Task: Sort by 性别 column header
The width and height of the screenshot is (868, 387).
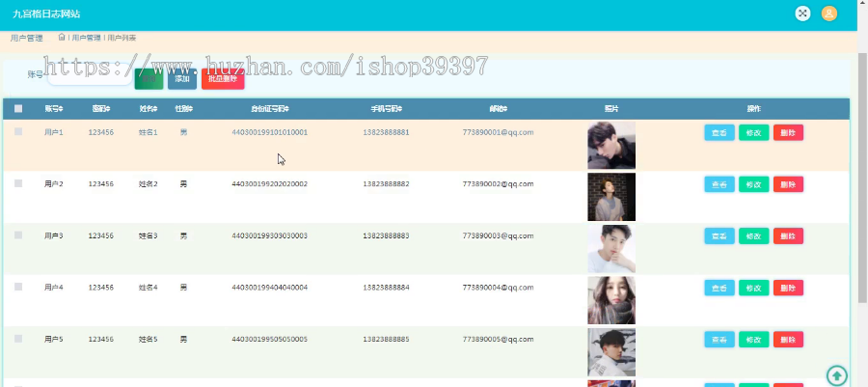Action: pos(184,109)
